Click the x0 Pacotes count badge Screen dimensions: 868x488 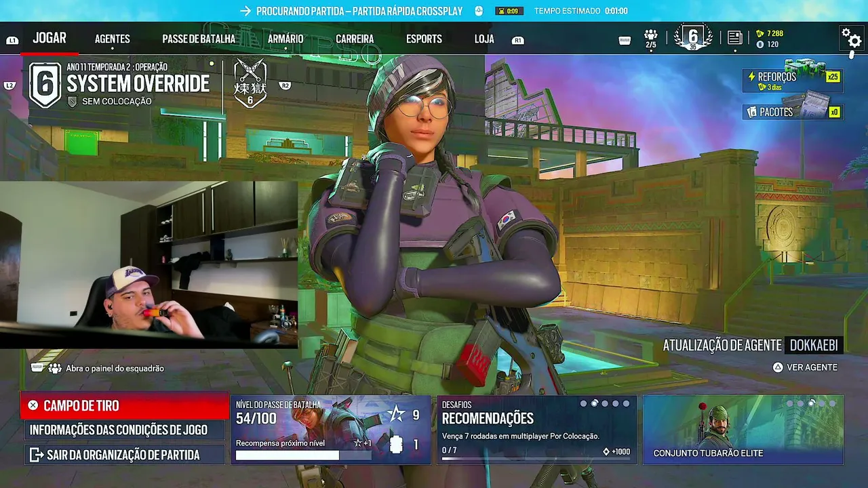834,112
